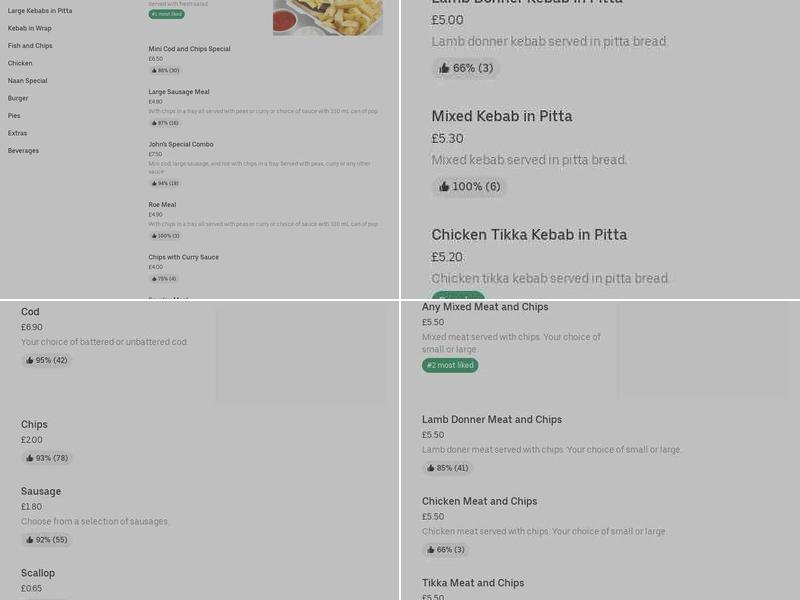800x600 pixels.
Task: Click the green #1 most liked badge
Action: click(168, 14)
